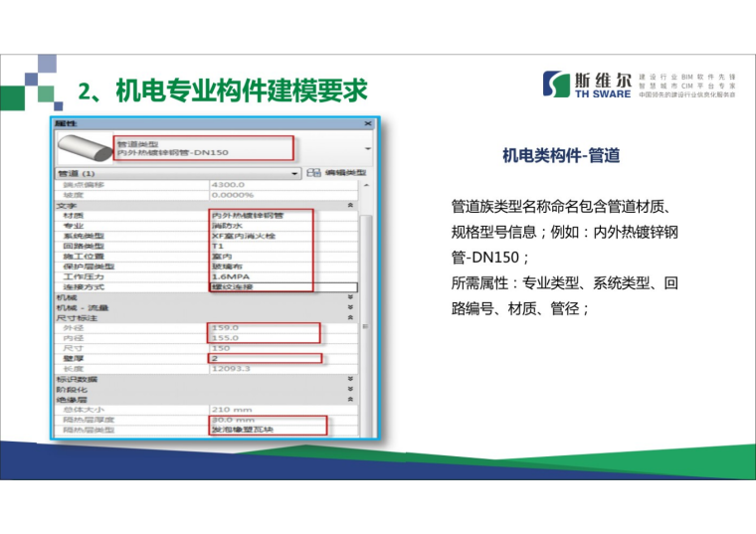Expand the 标识数据 section
756x534 pixels.
[x=349, y=379]
